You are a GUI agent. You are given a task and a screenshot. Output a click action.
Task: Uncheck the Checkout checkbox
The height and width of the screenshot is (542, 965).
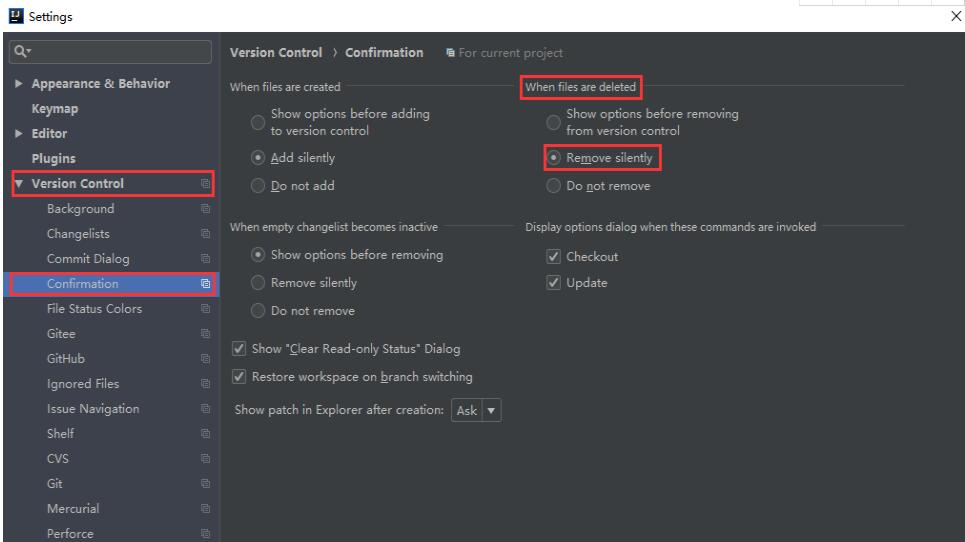(x=553, y=257)
